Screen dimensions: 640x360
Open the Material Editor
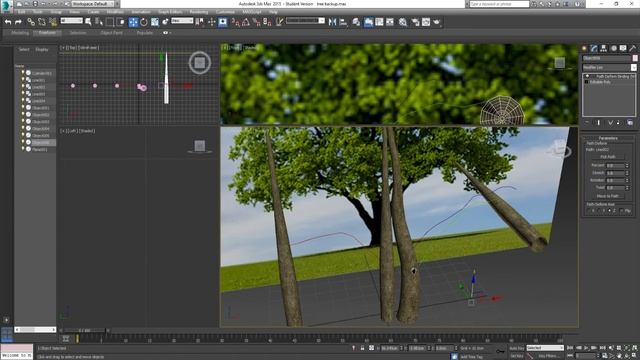click(403, 22)
